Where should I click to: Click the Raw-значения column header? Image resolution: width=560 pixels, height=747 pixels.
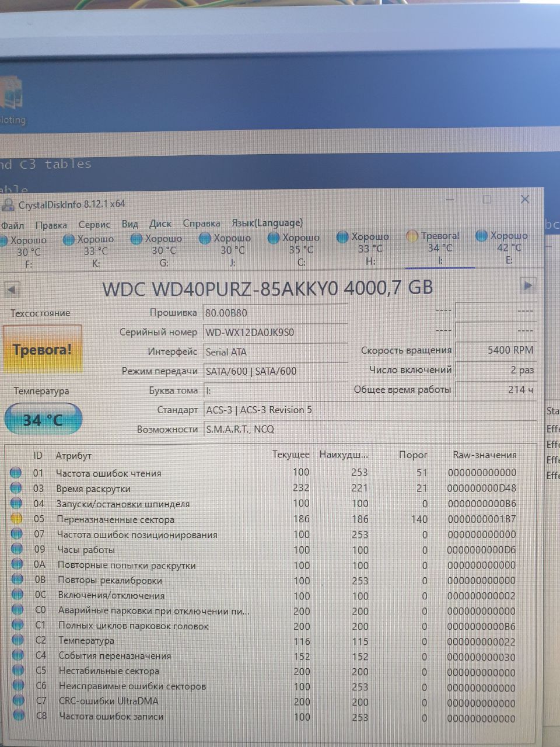click(x=485, y=455)
